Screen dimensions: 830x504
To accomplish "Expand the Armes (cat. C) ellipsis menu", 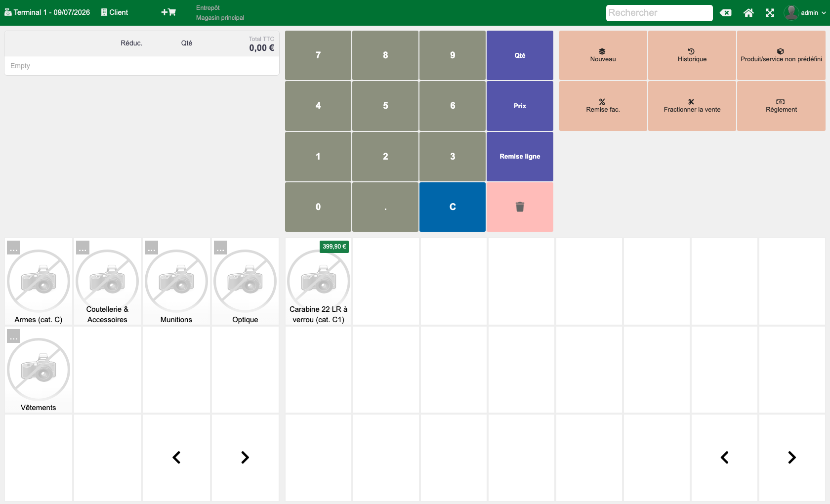I will (x=14, y=248).
